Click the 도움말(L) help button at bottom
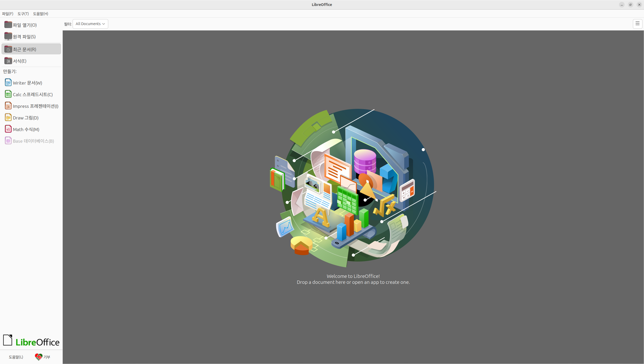The width and height of the screenshot is (644, 364). [x=16, y=357]
